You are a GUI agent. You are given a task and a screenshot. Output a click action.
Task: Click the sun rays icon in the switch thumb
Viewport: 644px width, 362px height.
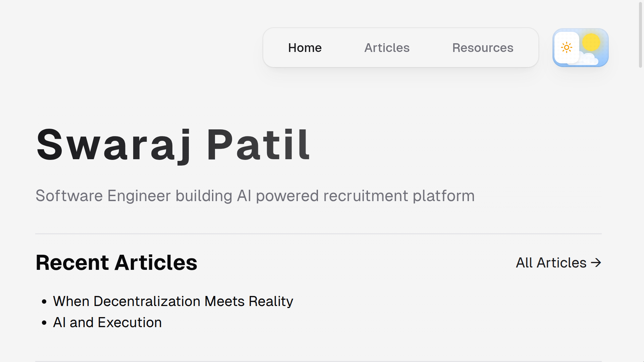[x=567, y=47]
